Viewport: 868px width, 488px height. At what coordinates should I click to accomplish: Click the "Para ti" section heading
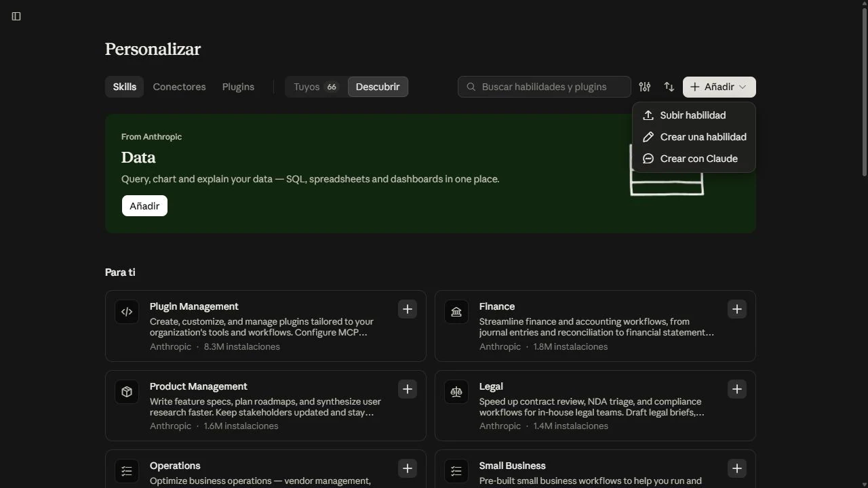pyautogui.click(x=120, y=272)
